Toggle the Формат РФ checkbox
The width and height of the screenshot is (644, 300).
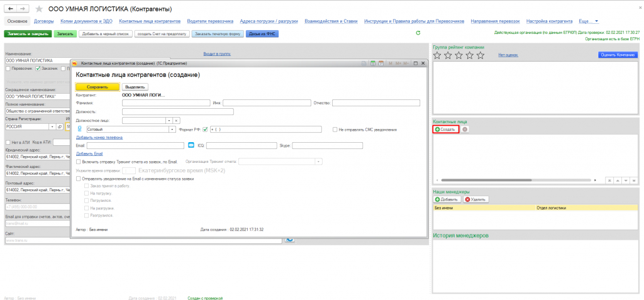tap(205, 130)
